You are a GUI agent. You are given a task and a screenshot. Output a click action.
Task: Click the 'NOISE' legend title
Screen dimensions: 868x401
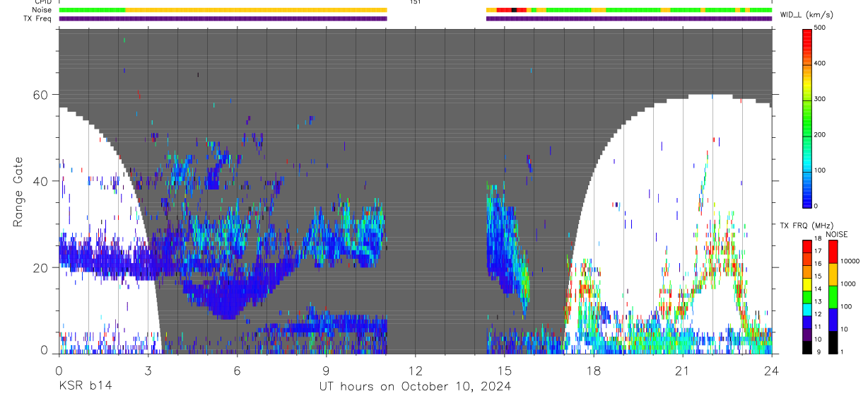pyautogui.click(x=838, y=234)
